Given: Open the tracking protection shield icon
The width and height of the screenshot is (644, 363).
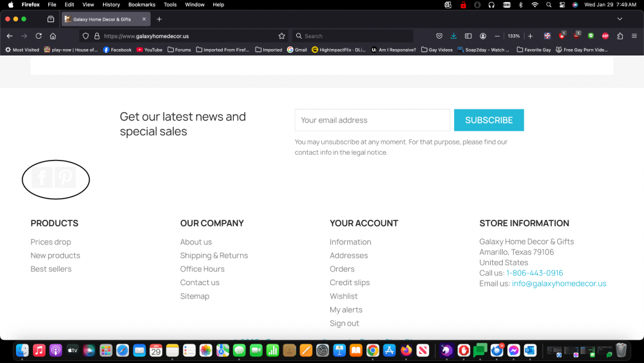Looking at the screenshot, I should point(86,36).
